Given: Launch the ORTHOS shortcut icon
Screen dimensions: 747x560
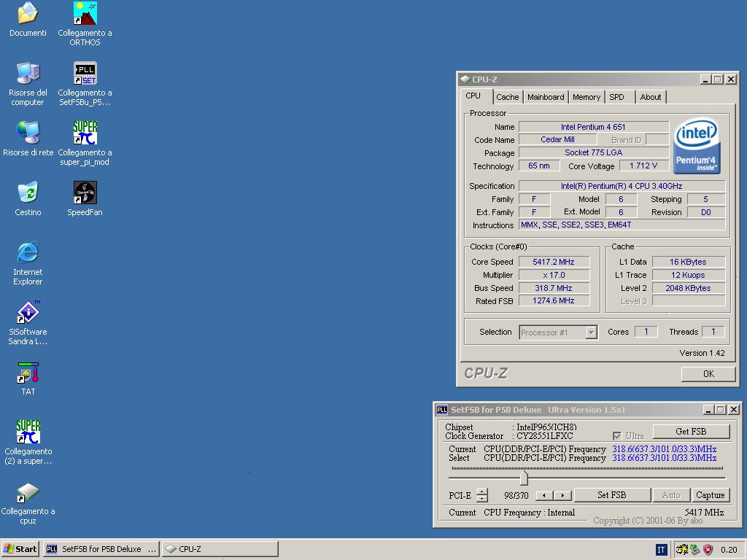Looking at the screenshot, I should click(85, 13).
